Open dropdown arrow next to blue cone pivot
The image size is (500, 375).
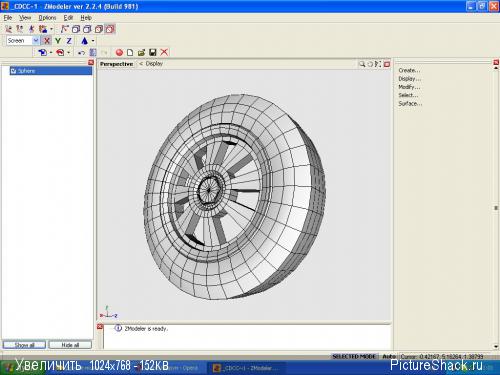click(x=93, y=41)
